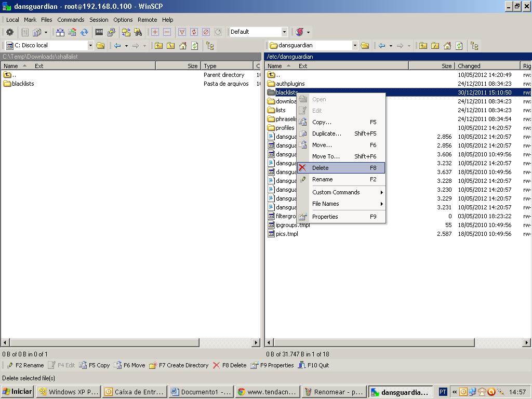The height and width of the screenshot is (399, 532).
Task: Go to remote parent directory icon
Action: [423, 46]
